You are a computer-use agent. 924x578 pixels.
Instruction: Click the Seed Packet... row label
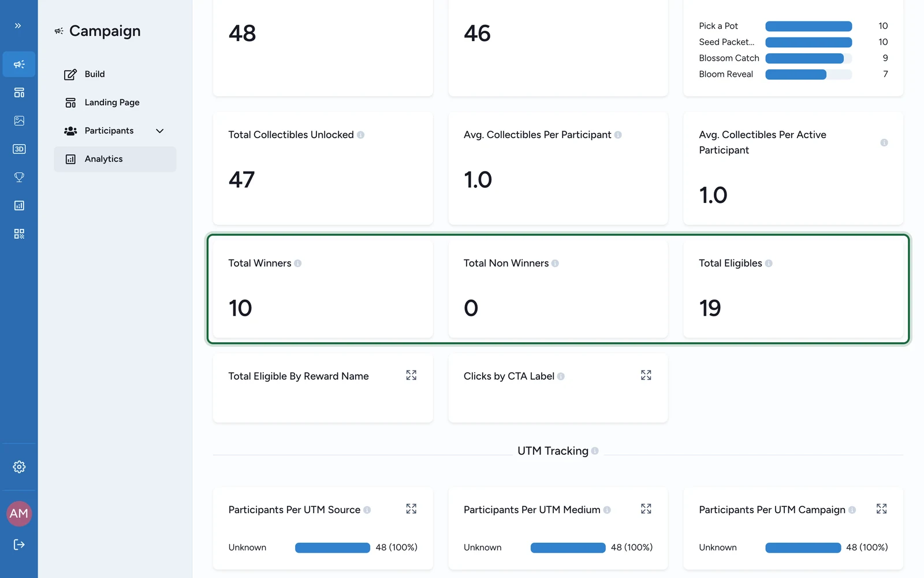pos(726,42)
